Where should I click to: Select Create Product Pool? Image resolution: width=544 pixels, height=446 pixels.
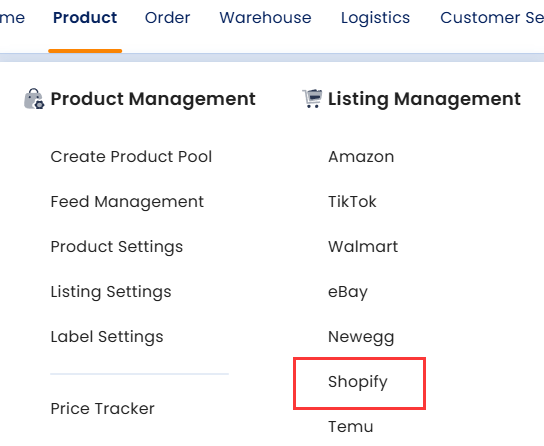pyautogui.click(x=131, y=157)
